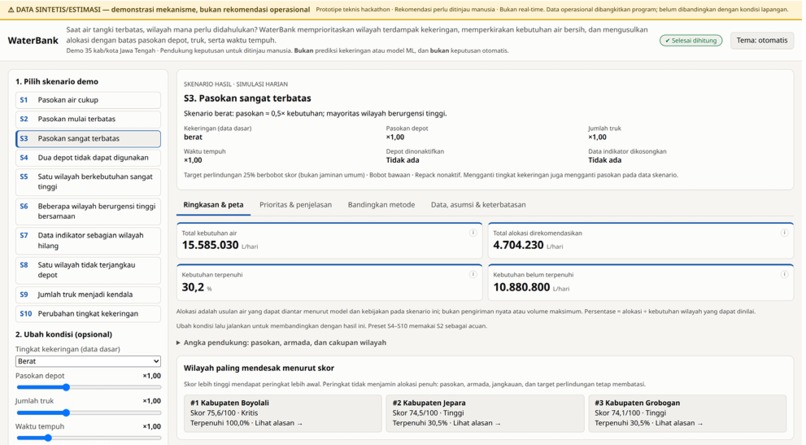Click the value 4.704.230
Screen dimensions: 806x445
(x=518, y=245)
